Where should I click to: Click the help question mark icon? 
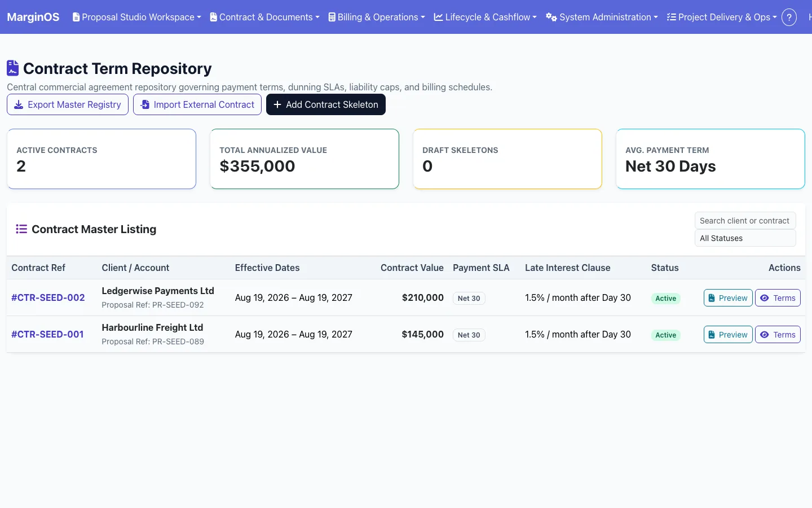[x=789, y=17]
